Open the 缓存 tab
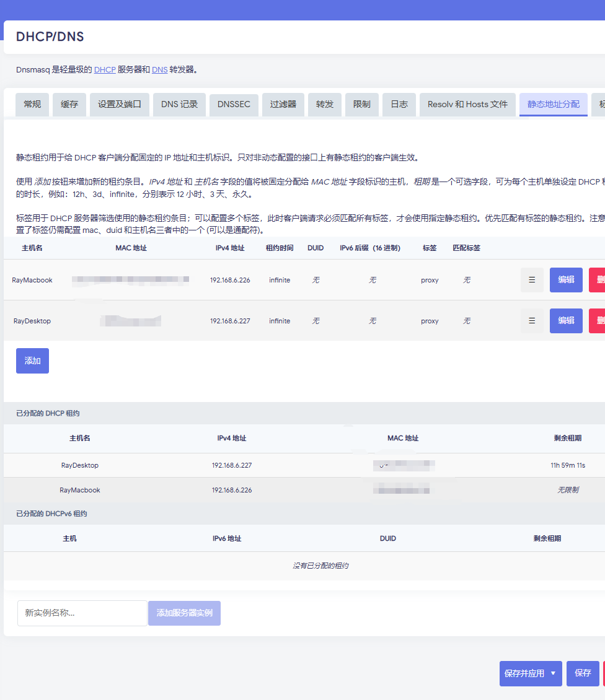Viewport: 605px width, 700px height. coord(69,105)
